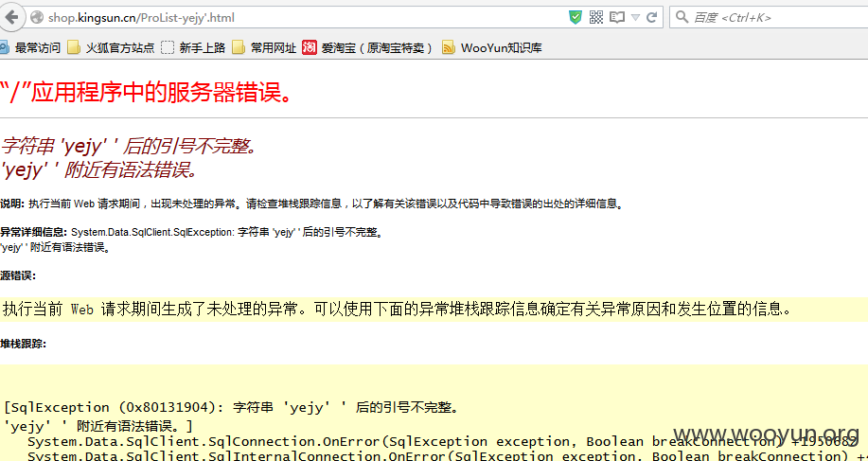Click the italic '后的引号不完整' error line

129,147
